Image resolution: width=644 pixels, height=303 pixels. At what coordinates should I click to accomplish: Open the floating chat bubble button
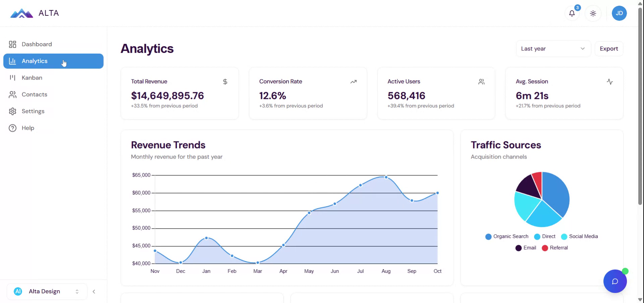[615, 281]
